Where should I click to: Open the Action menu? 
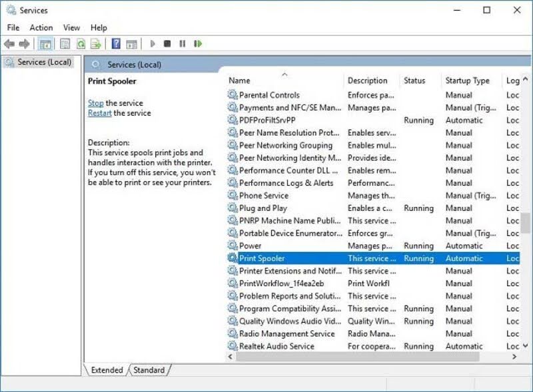pos(41,27)
